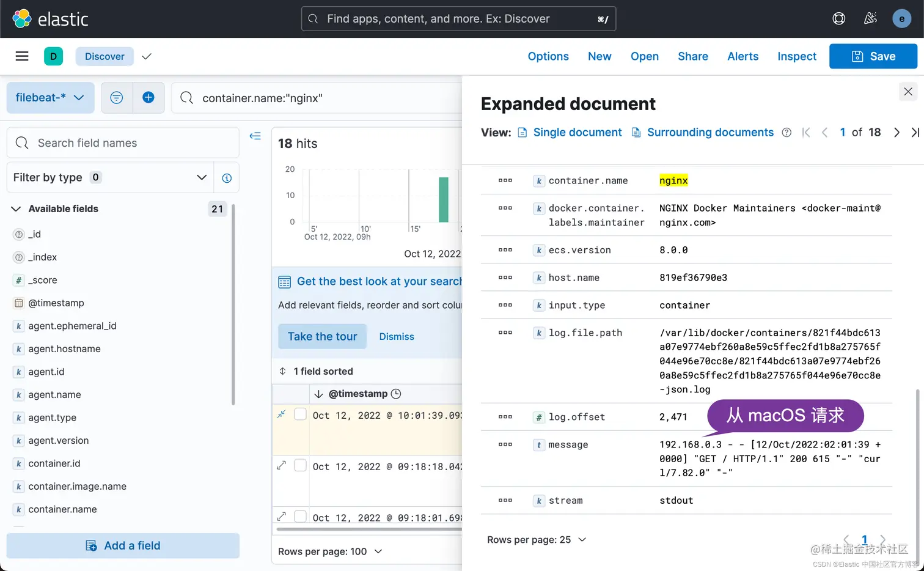Open the hamburger navigation menu
The width and height of the screenshot is (924, 571).
[x=22, y=56]
